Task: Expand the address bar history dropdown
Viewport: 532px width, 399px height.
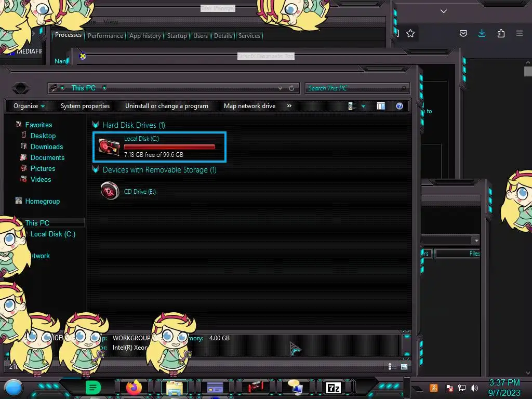Action: click(280, 88)
